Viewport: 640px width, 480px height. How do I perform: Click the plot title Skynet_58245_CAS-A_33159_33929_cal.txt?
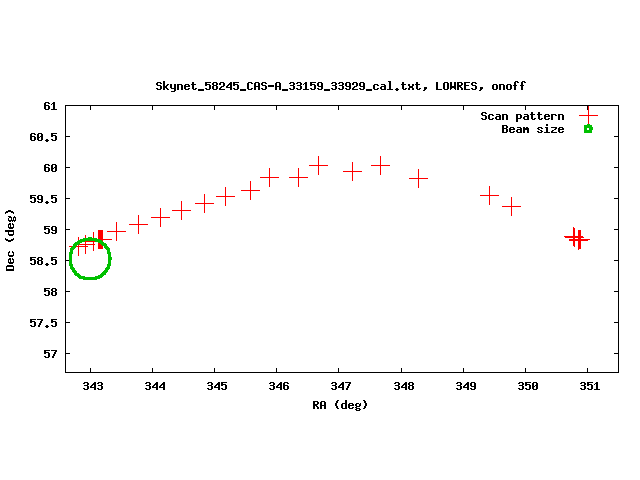[291, 87]
